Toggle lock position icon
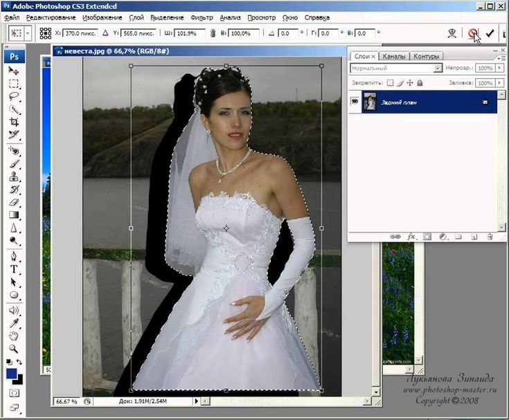Screen dimensions: 509x420 point(410,83)
